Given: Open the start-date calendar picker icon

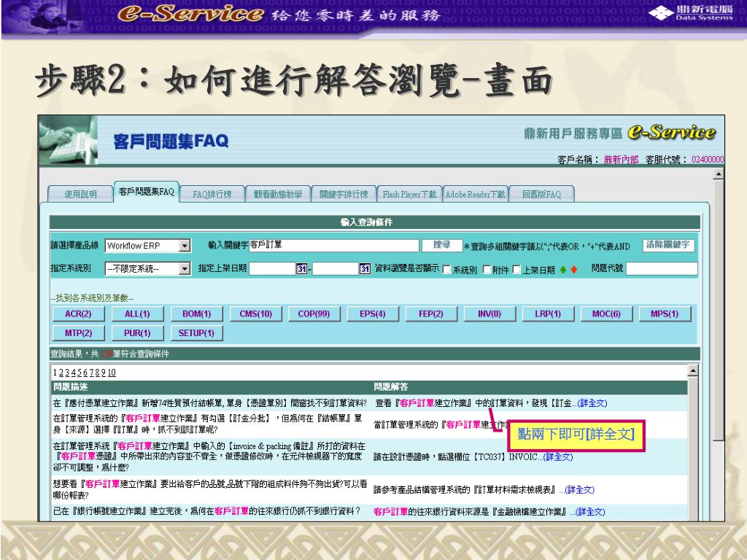Looking at the screenshot, I should (x=302, y=268).
